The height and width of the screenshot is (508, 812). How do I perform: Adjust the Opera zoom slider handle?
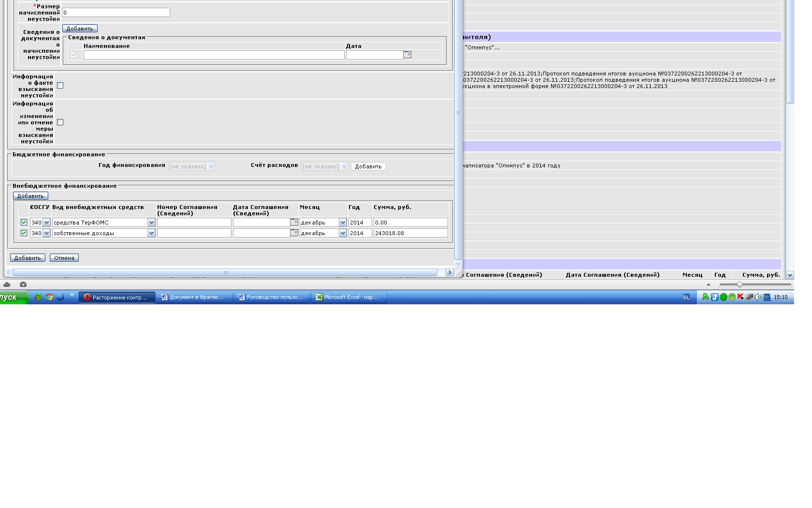coord(739,284)
